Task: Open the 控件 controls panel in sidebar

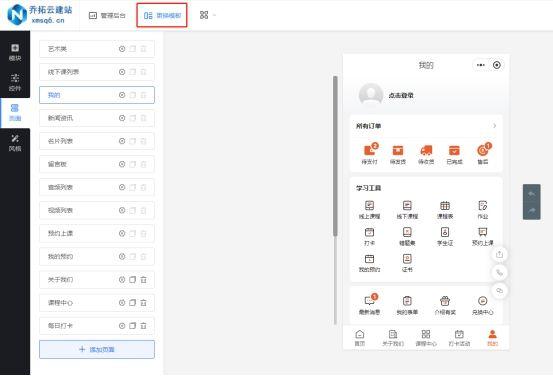Action: (15, 82)
